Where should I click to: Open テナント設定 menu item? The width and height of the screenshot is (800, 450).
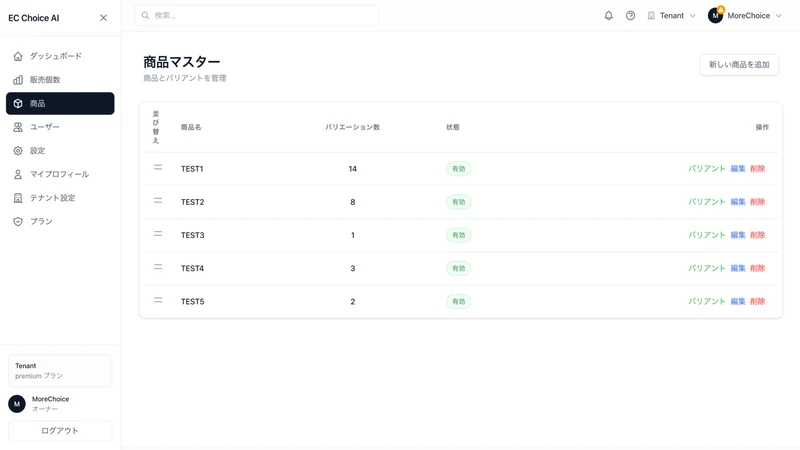[60, 198]
